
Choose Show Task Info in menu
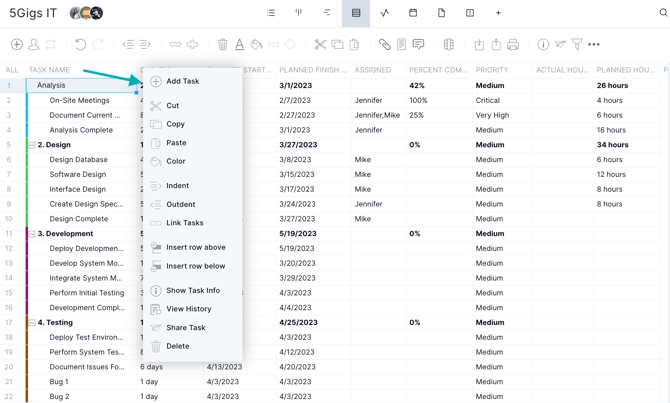[x=192, y=290]
